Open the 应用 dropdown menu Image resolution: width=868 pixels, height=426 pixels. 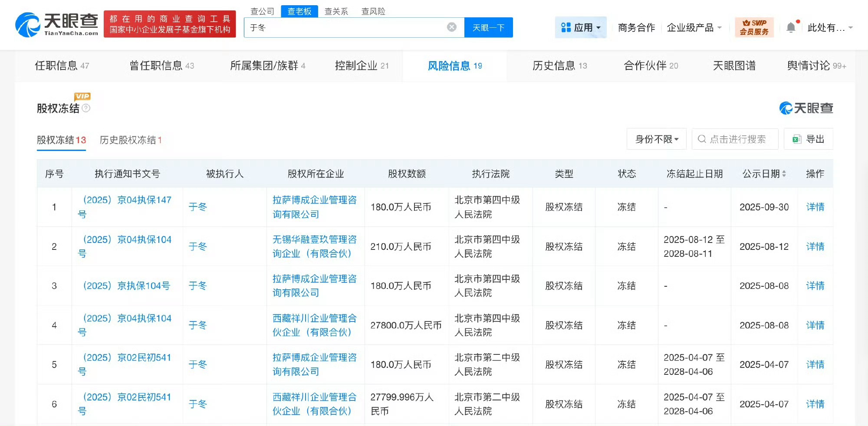tap(581, 27)
